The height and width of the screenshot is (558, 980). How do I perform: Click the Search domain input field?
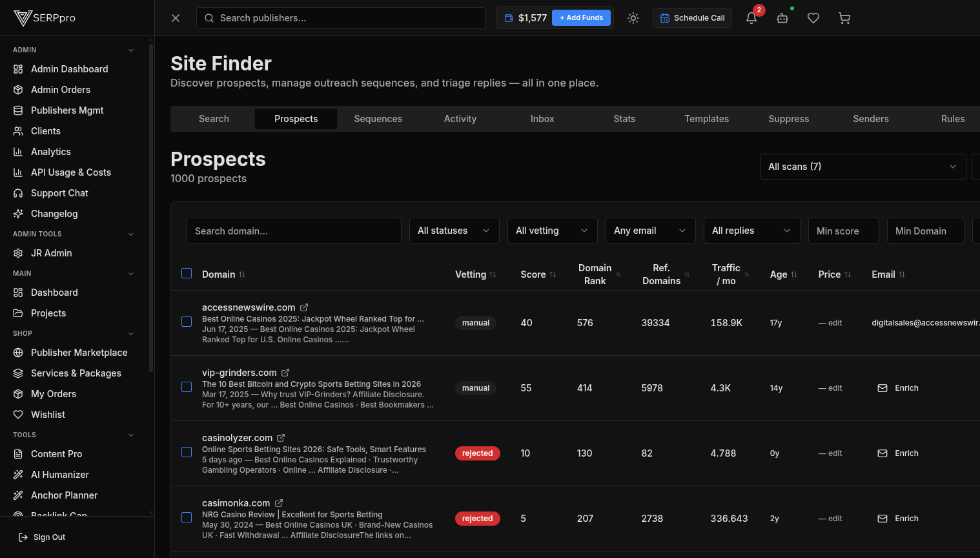point(294,230)
